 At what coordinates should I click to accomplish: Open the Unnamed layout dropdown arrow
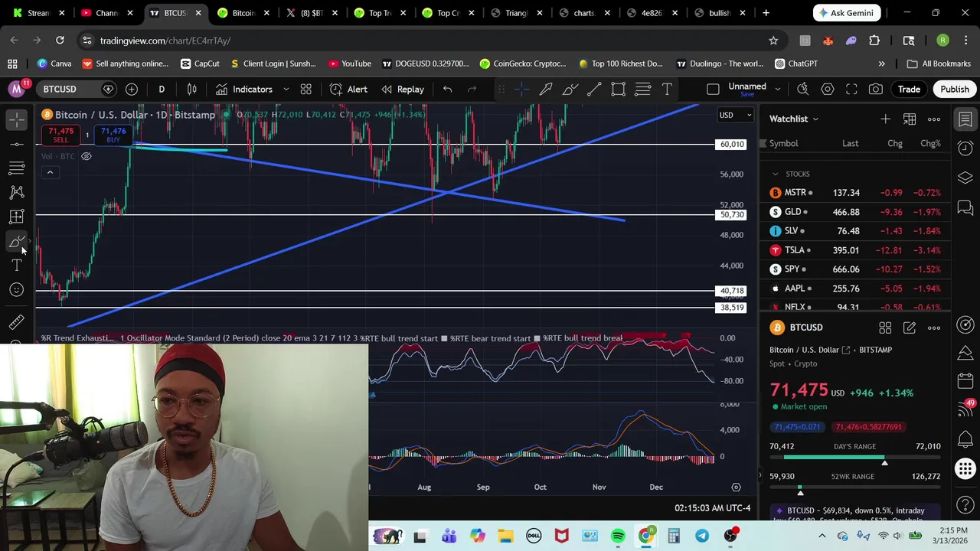click(x=777, y=90)
